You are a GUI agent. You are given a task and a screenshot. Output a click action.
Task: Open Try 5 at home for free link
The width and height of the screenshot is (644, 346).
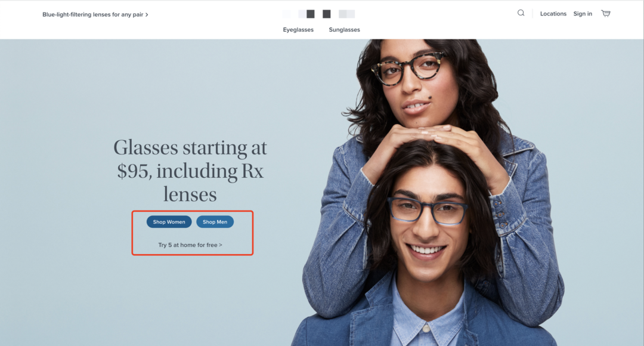click(x=190, y=245)
